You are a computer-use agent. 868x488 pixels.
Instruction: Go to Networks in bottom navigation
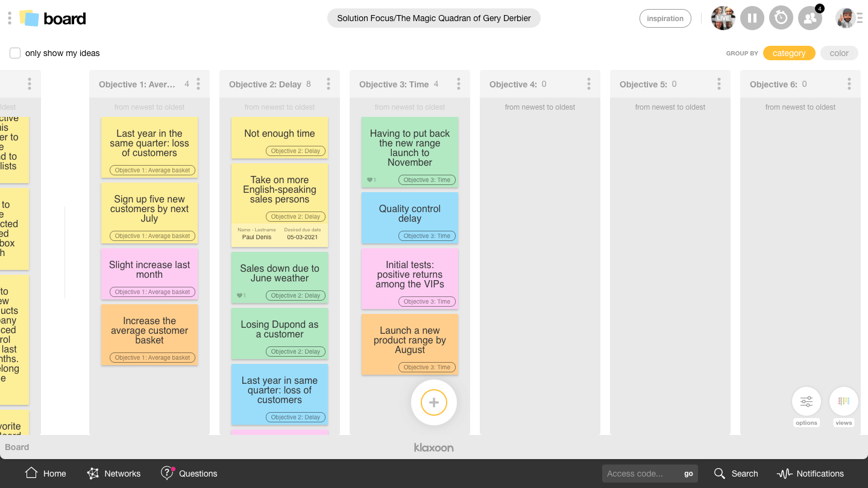pyautogui.click(x=114, y=474)
